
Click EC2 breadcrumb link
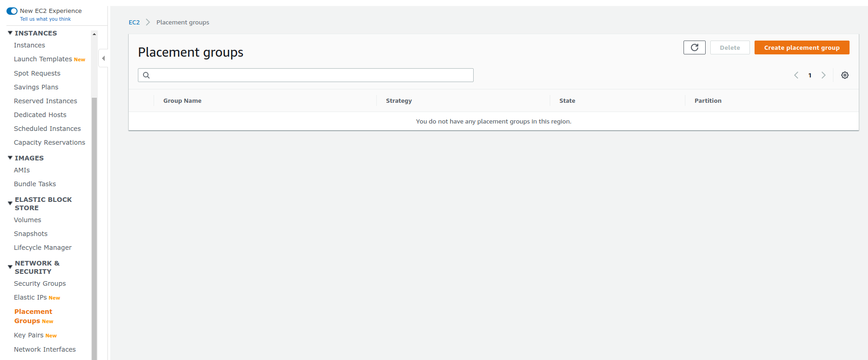click(134, 22)
